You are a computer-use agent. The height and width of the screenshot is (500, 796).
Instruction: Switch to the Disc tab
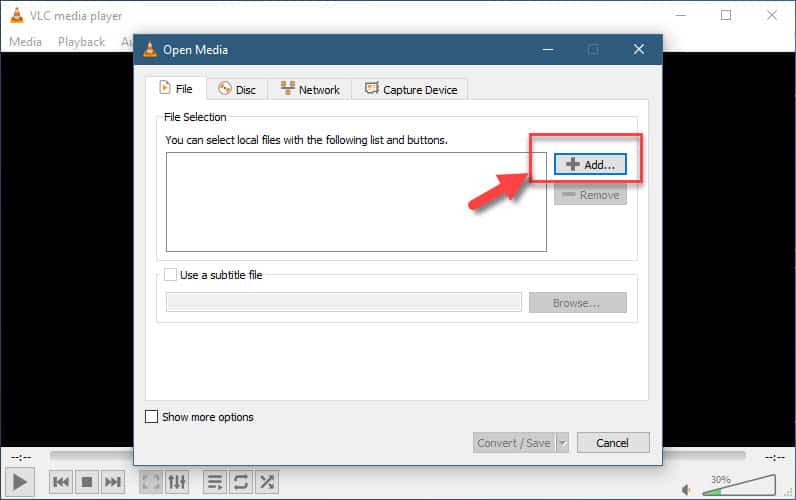point(237,90)
